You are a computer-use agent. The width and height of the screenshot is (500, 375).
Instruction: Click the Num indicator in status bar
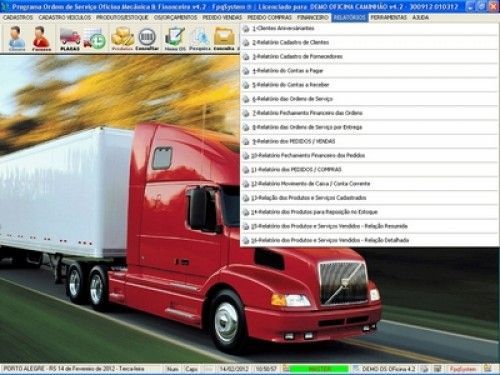[x=172, y=369]
